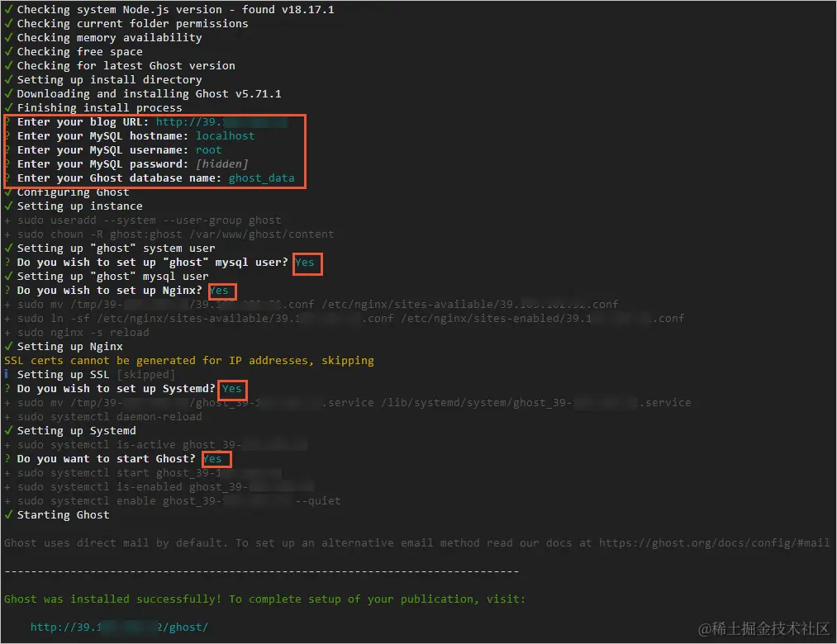Image resolution: width=837 pixels, height=644 pixels.
Task: Click line starting 'sudo ln -sf /etc/nginx/sites-available'
Action: click(x=344, y=319)
